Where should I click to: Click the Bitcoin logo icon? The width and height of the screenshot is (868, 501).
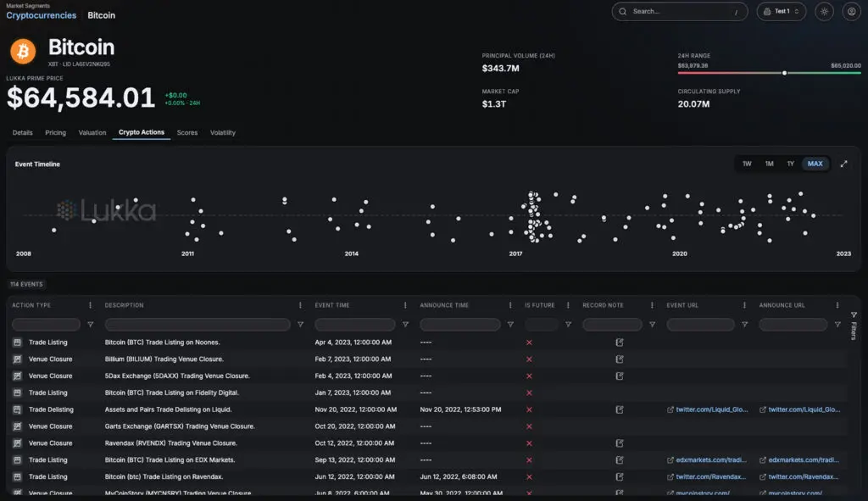(23, 52)
